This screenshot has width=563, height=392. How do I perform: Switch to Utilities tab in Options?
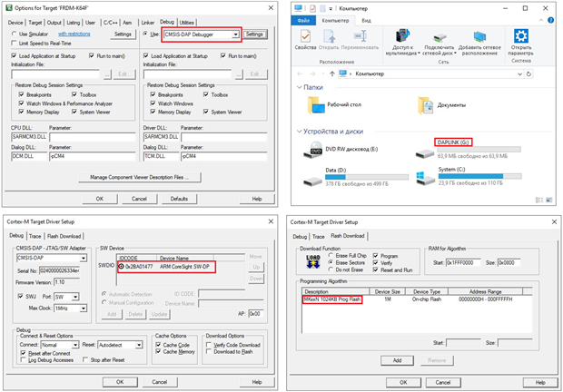(x=186, y=23)
